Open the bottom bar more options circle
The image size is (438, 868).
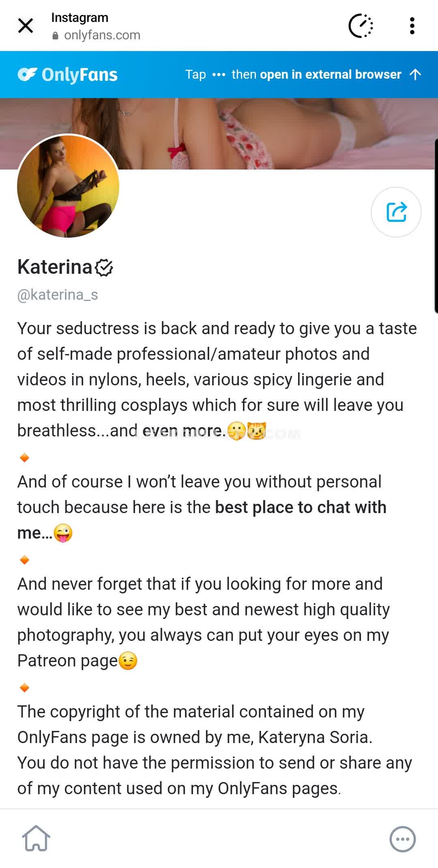402,839
